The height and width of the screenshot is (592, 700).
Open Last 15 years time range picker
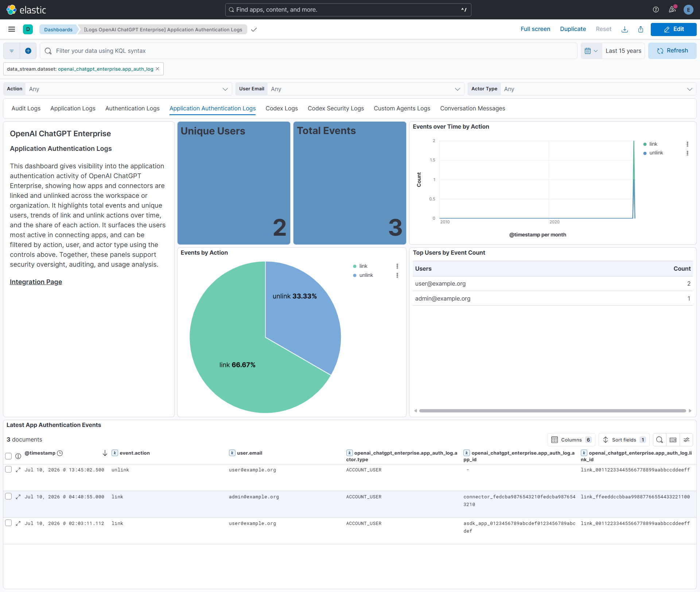pos(623,51)
